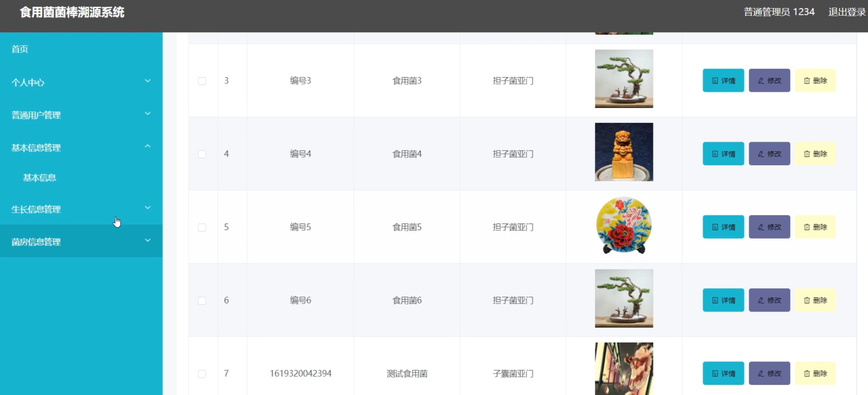Image resolution: width=868 pixels, height=395 pixels.
Task: Open details for row 编号3
Action: pos(723,80)
